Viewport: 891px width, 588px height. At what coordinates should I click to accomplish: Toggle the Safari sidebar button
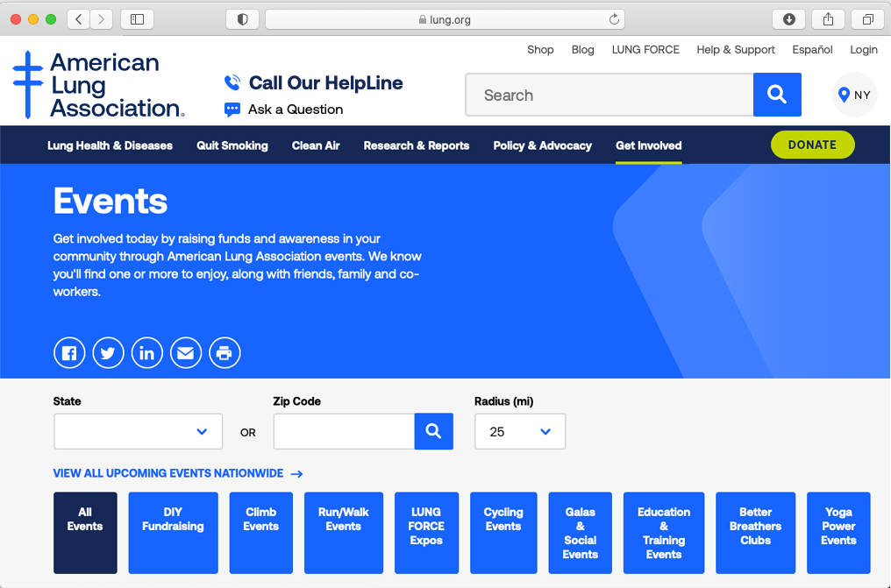(x=138, y=19)
